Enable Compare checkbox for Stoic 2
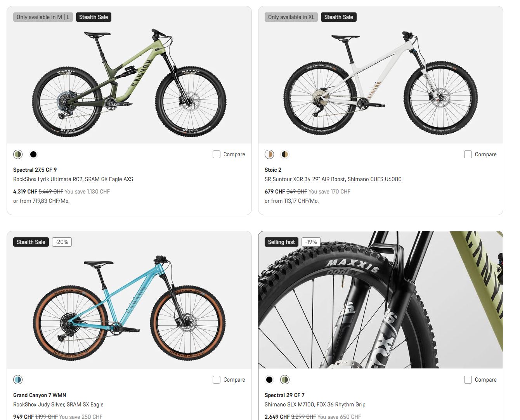Image resolution: width=520 pixels, height=420 pixels. pyautogui.click(x=468, y=154)
